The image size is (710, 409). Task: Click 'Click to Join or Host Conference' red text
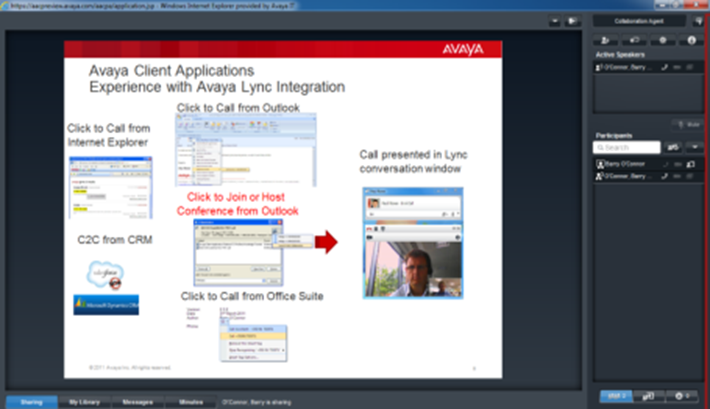(237, 204)
